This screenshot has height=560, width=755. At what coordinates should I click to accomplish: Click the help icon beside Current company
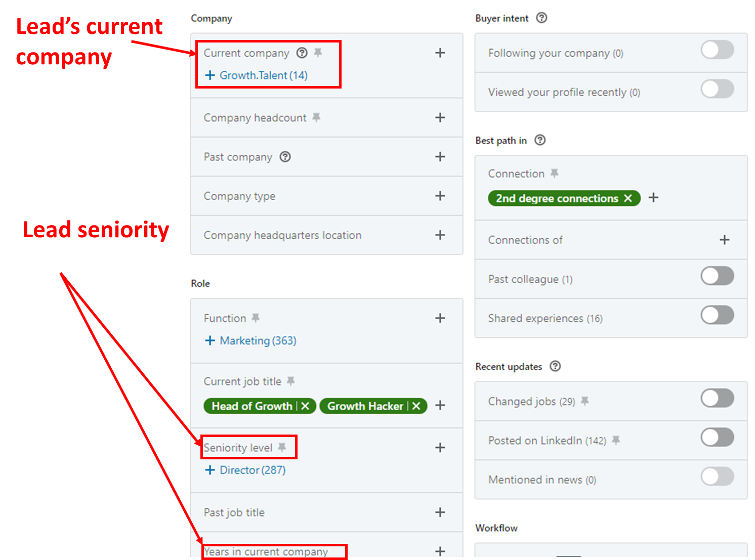coord(302,53)
